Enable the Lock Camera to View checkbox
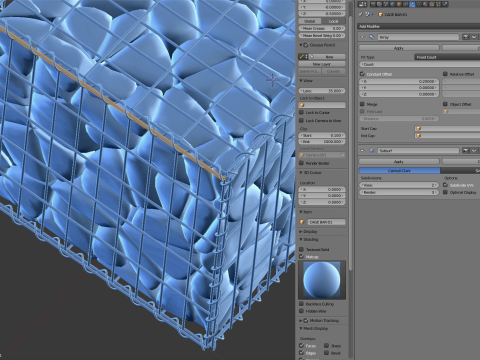Screen dimensions: 480x360 coord(302,120)
